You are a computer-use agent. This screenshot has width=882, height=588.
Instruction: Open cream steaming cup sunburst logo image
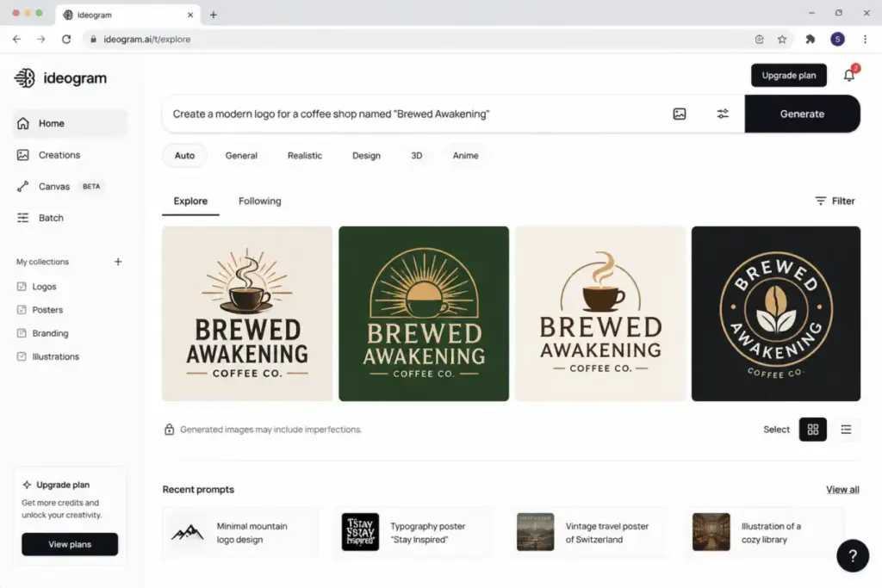click(x=247, y=313)
